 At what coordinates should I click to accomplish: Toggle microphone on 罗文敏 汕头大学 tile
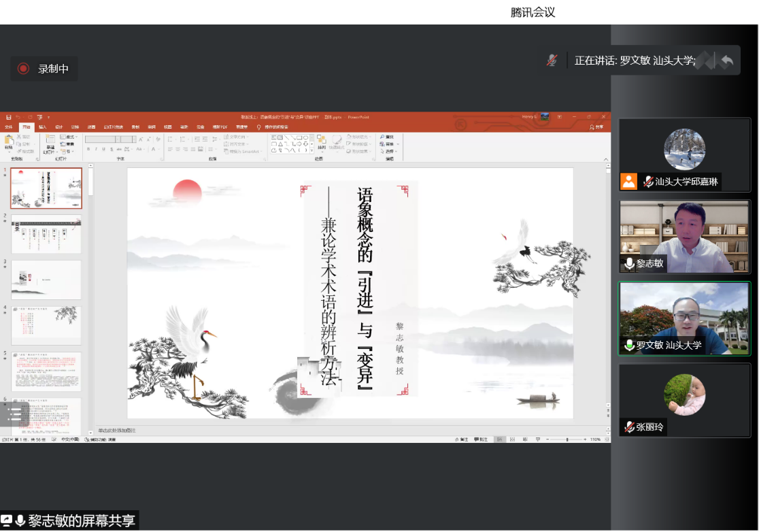629,345
